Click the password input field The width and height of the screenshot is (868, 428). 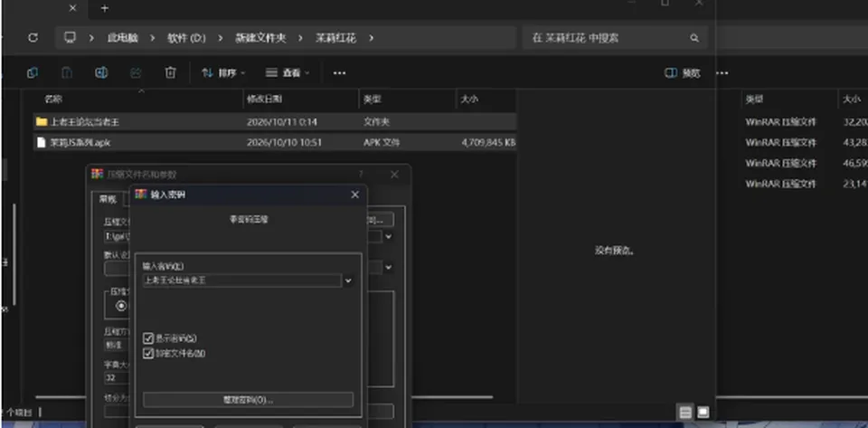242,281
